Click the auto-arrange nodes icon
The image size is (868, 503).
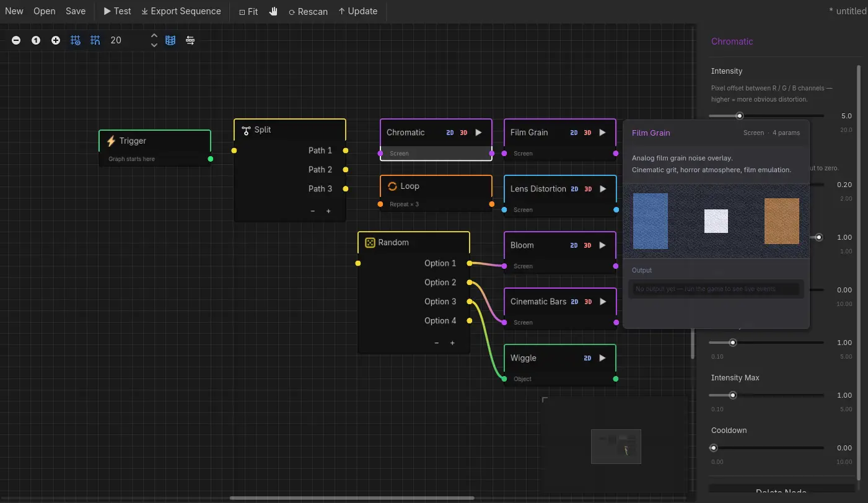(x=190, y=40)
